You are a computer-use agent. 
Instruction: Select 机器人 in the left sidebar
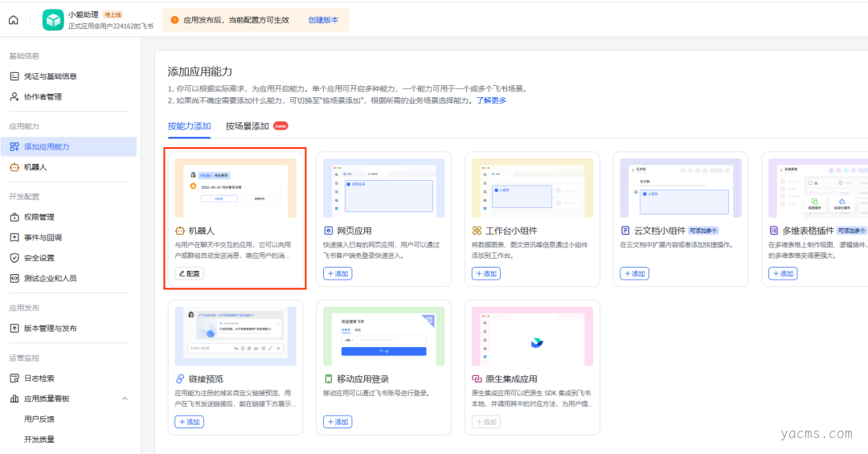[35, 167]
